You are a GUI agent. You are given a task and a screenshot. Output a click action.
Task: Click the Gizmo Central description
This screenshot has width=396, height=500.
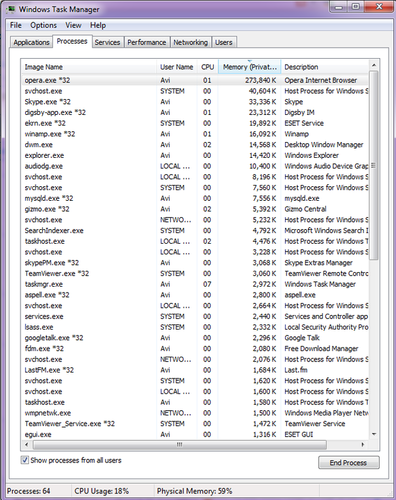tap(305, 209)
